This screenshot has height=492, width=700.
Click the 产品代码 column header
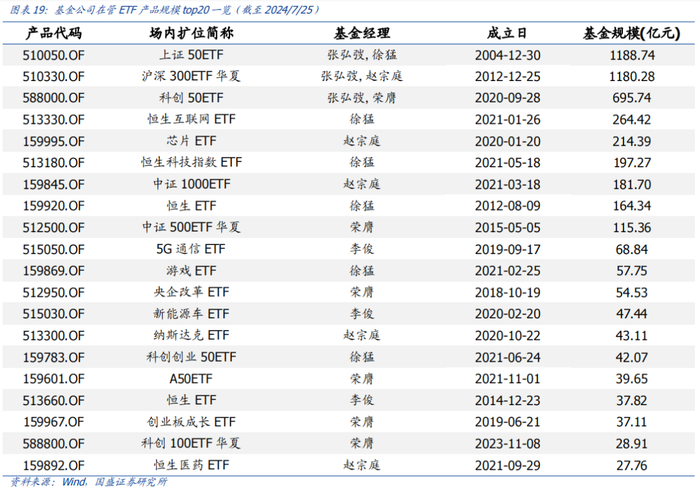point(54,33)
